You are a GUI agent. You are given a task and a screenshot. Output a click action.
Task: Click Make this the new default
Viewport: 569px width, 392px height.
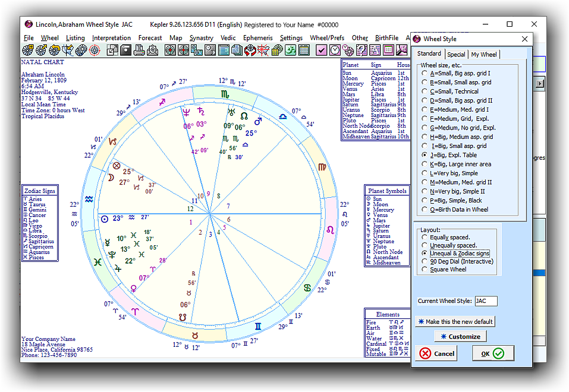coord(455,321)
